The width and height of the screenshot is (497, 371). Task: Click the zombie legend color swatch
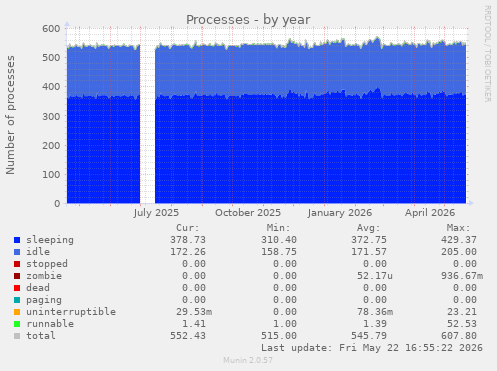(x=17, y=276)
